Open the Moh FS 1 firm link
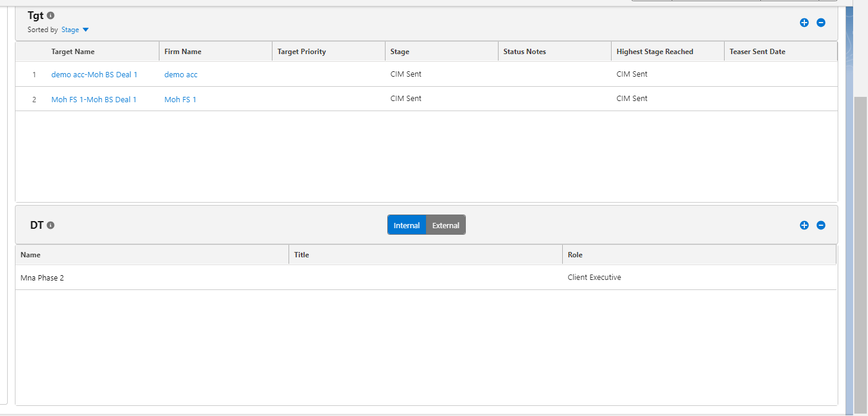 pyautogui.click(x=180, y=100)
